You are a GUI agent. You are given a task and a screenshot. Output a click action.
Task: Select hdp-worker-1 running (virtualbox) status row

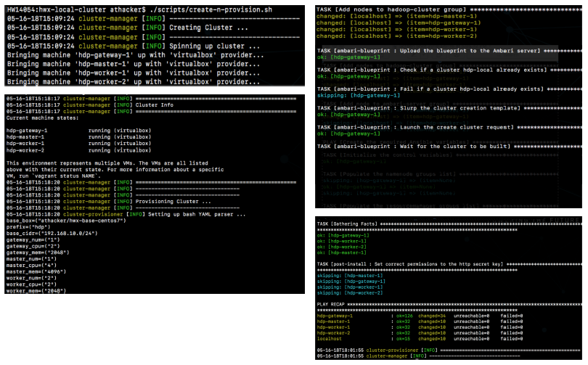[x=78, y=144]
